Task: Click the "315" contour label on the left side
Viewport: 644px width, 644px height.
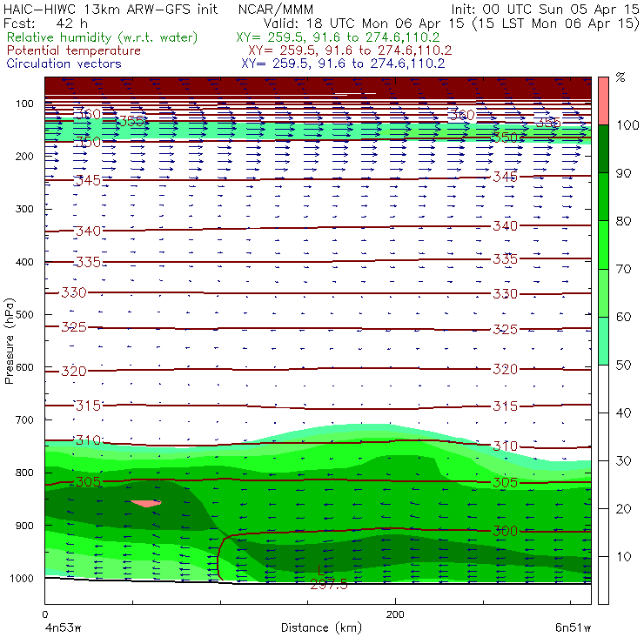Action: tap(88, 406)
